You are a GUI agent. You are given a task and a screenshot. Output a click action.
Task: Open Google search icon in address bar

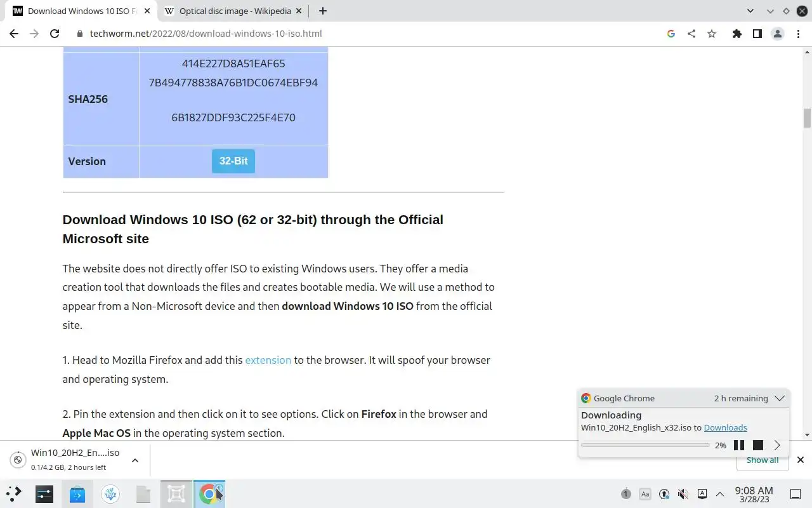pos(671,34)
